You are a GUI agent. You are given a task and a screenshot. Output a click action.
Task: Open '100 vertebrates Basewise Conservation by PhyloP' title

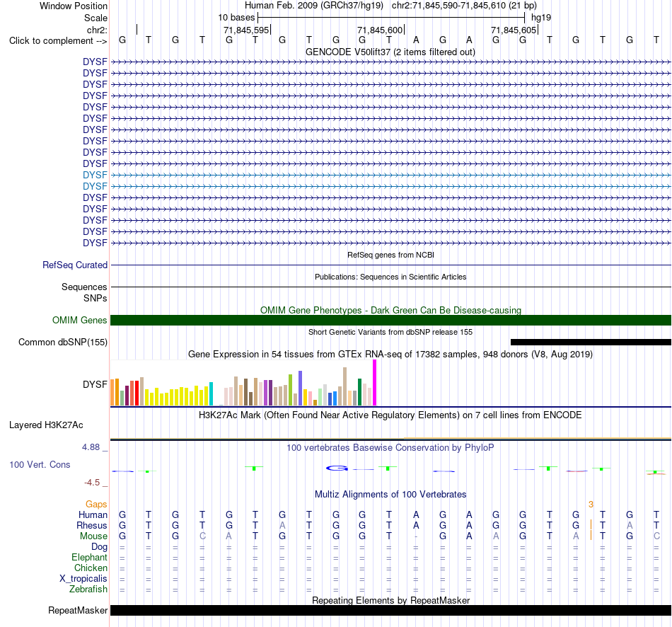click(390, 448)
